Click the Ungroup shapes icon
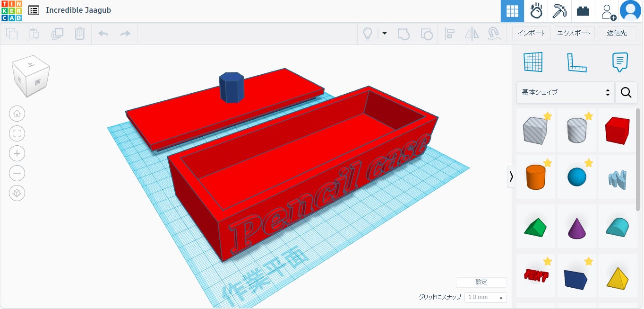Image resolution: width=644 pixels, height=309 pixels. pyautogui.click(x=426, y=34)
